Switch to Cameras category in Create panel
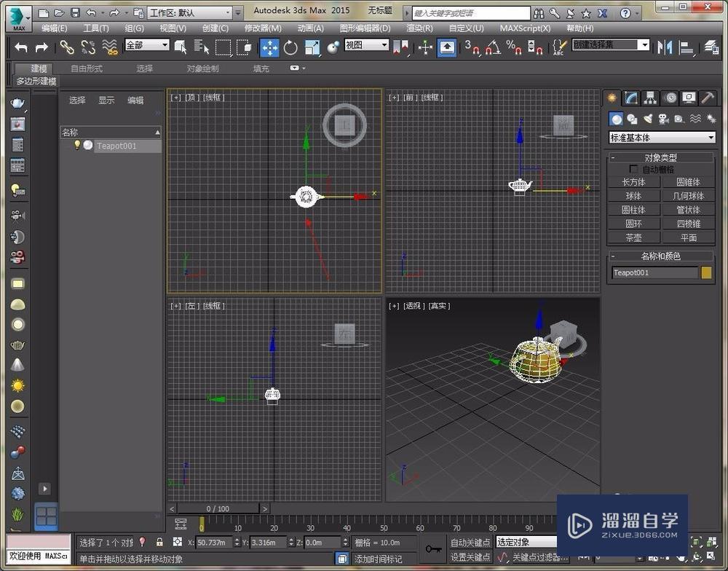 coord(663,119)
